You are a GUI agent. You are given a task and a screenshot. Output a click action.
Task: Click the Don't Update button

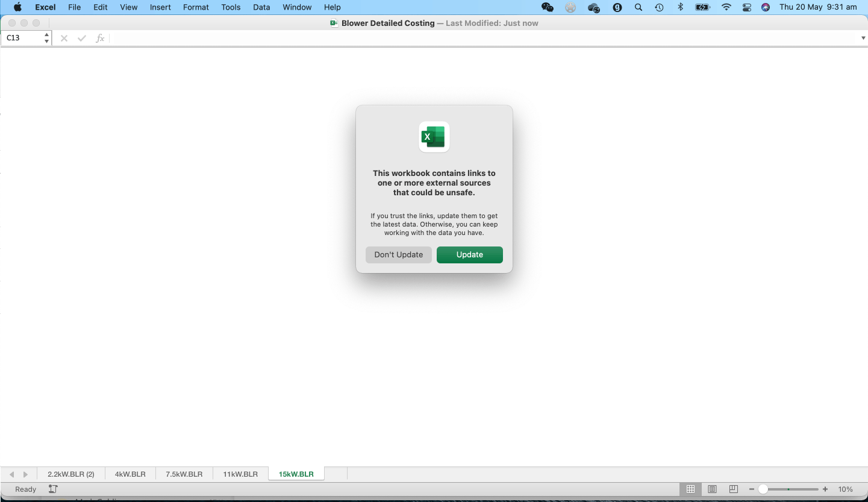pos(399,255)
